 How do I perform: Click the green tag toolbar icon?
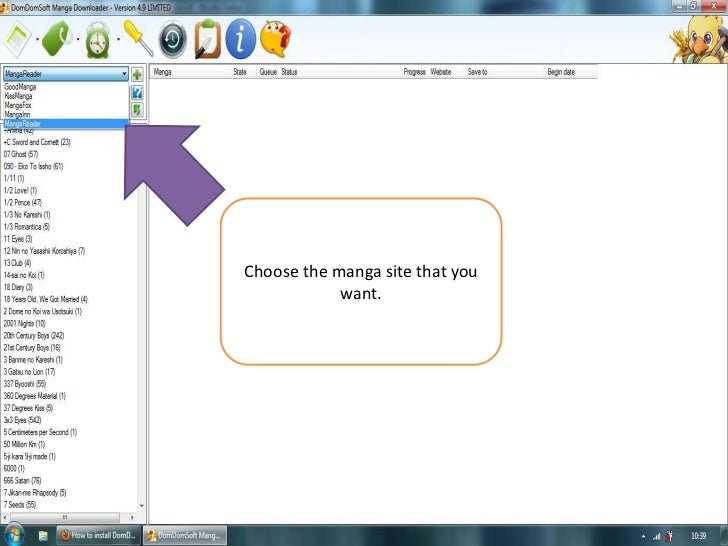point(57,39)
